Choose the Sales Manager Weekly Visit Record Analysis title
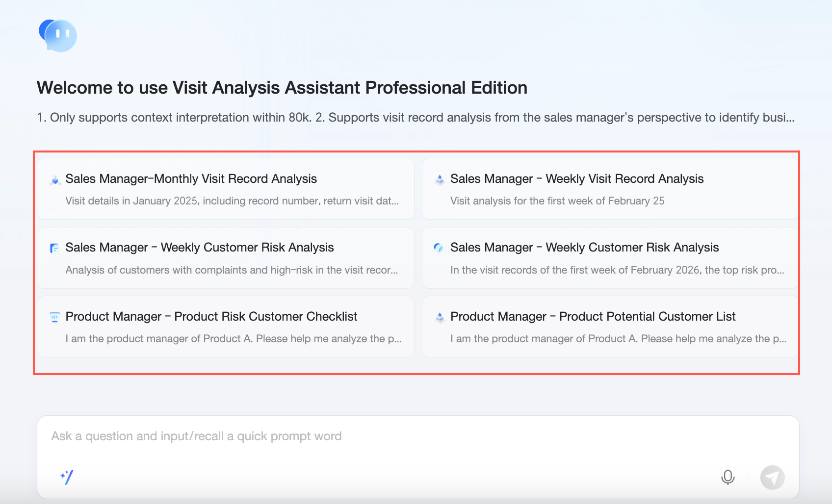Viewport: 832px width, 504px height. [576, 179]
